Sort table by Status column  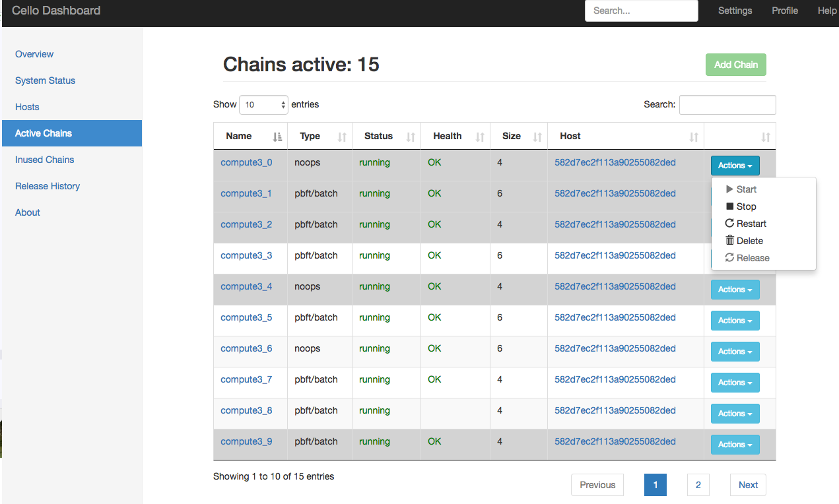tap(386, 136)
